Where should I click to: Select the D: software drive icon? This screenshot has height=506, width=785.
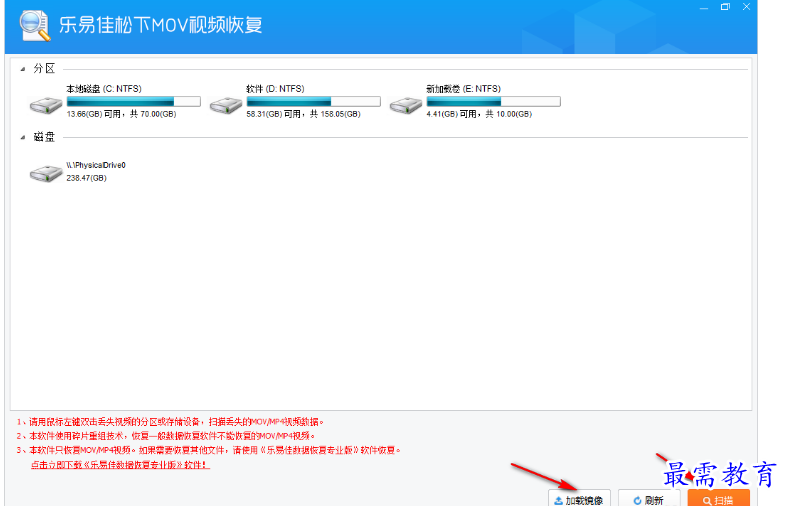(226, 105)
